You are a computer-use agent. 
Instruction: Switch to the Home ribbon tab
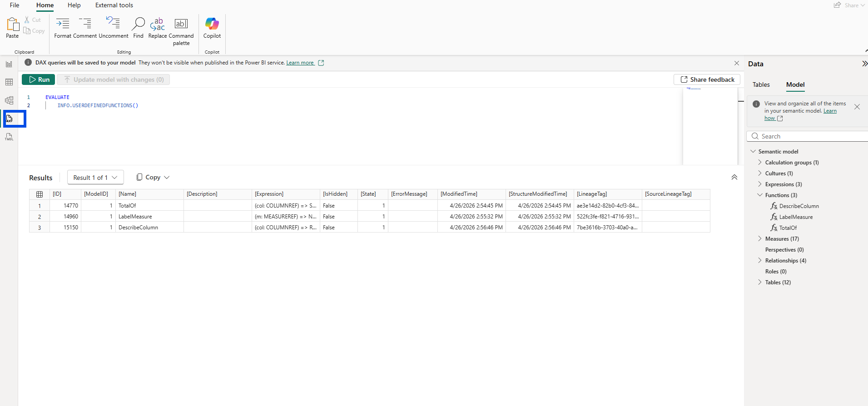click(45, 5)
